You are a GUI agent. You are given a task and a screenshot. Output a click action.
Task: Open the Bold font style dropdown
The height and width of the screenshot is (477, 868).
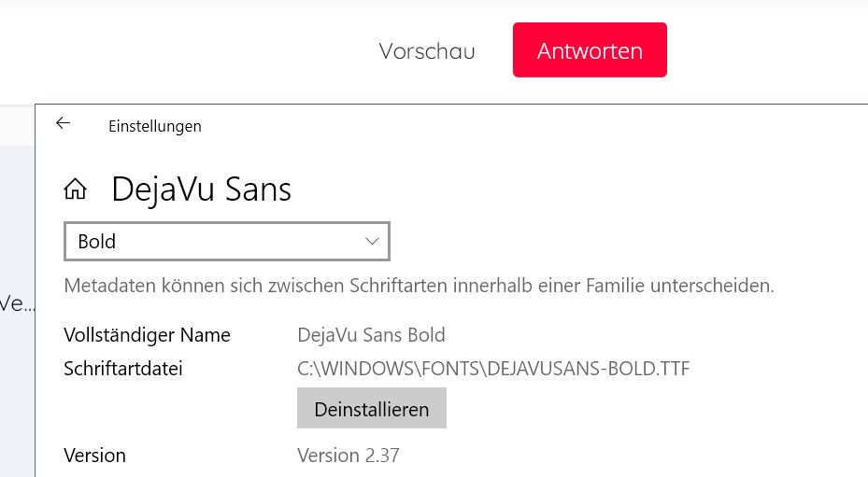click(x=226, y=242)
